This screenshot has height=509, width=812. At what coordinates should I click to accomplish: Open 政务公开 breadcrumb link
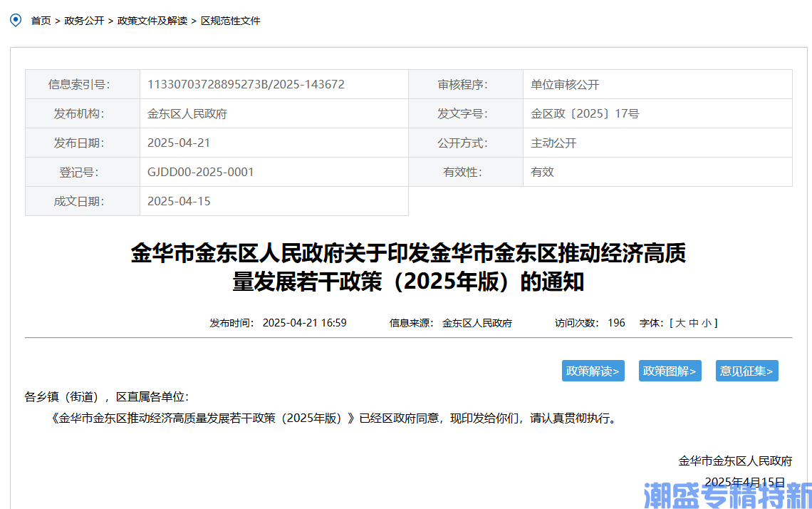coord(85,21)
